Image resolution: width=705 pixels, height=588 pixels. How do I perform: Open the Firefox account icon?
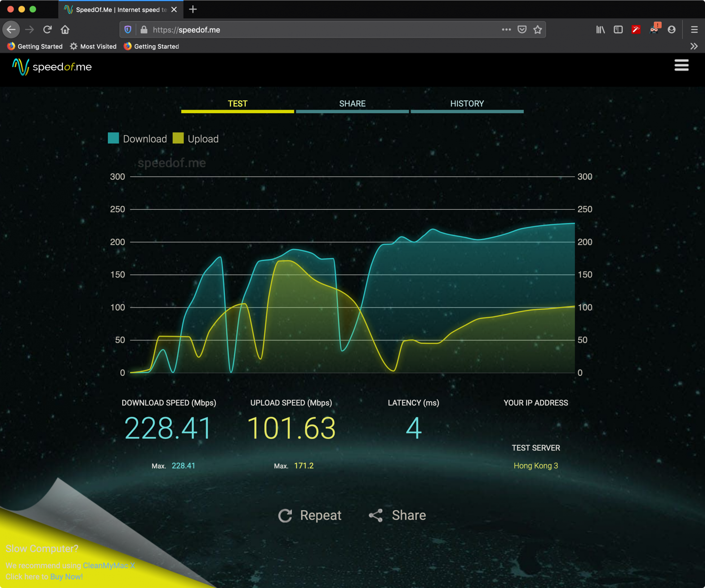click(672, 30)
